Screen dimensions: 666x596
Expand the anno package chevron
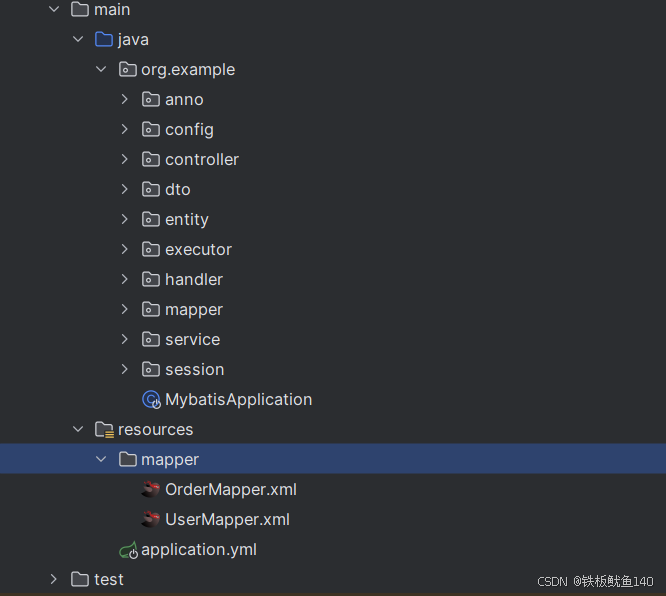pyautogui.click(x=124, y=99)
